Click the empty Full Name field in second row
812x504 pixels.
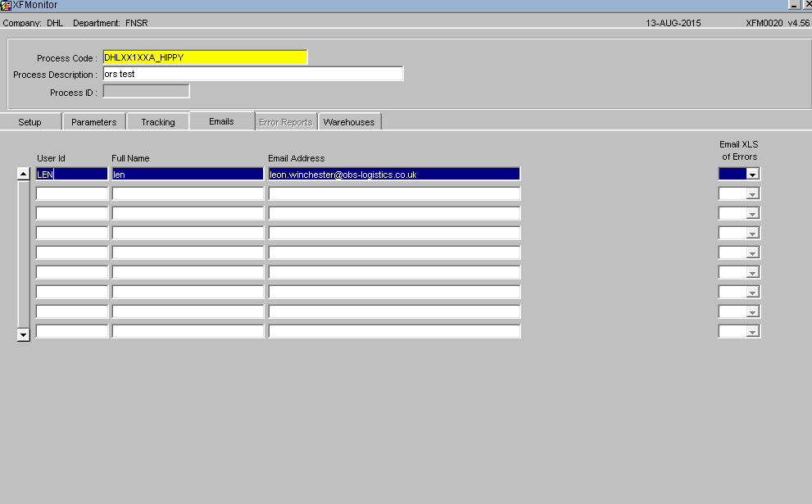coord(188,193)
